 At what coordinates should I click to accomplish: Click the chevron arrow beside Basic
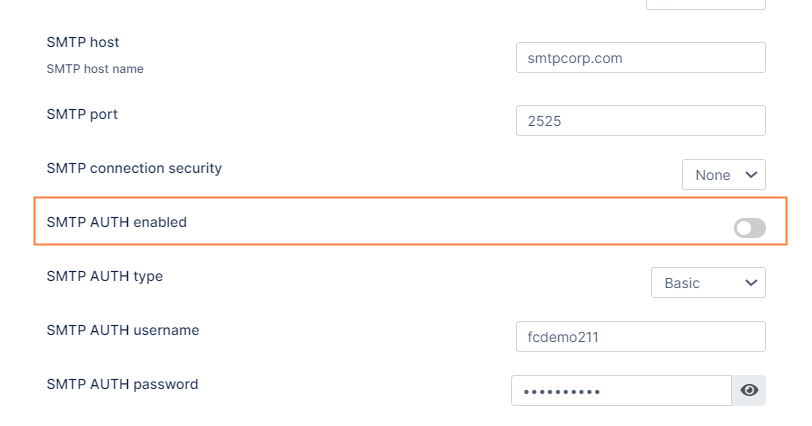(751, 283)
